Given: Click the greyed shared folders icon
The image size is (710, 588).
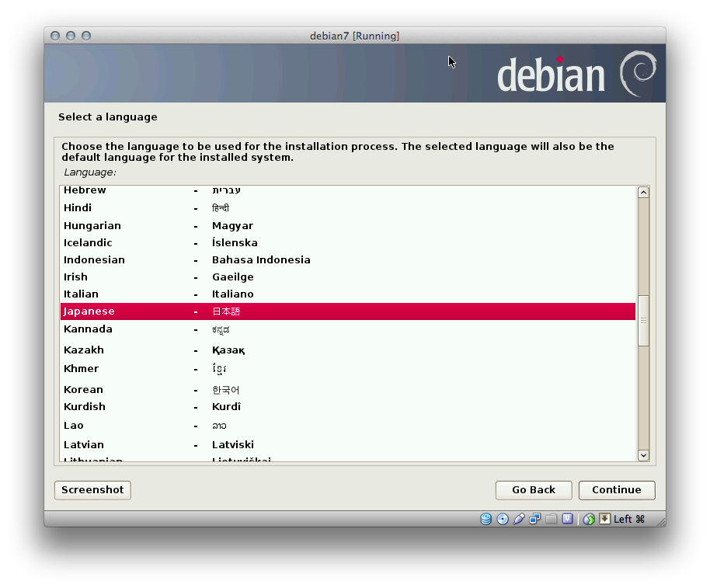Looking at the screenshot, I should (x=551, y=519).
